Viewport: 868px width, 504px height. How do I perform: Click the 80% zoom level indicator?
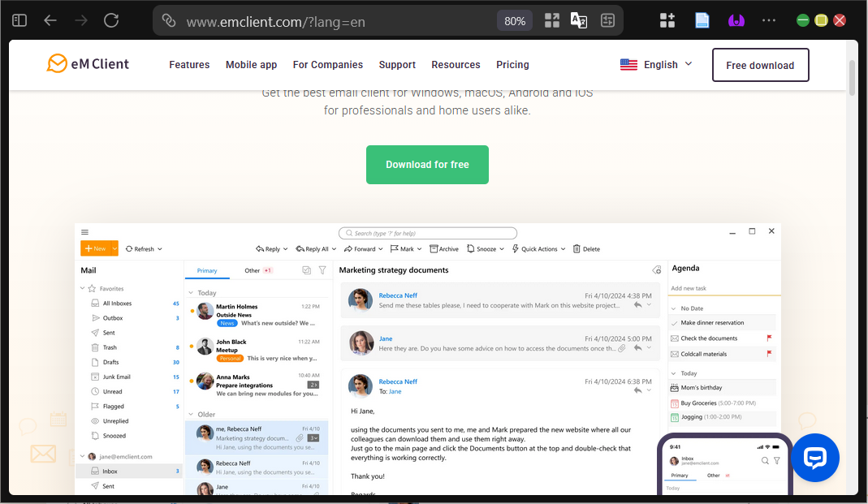click(515, 21)
